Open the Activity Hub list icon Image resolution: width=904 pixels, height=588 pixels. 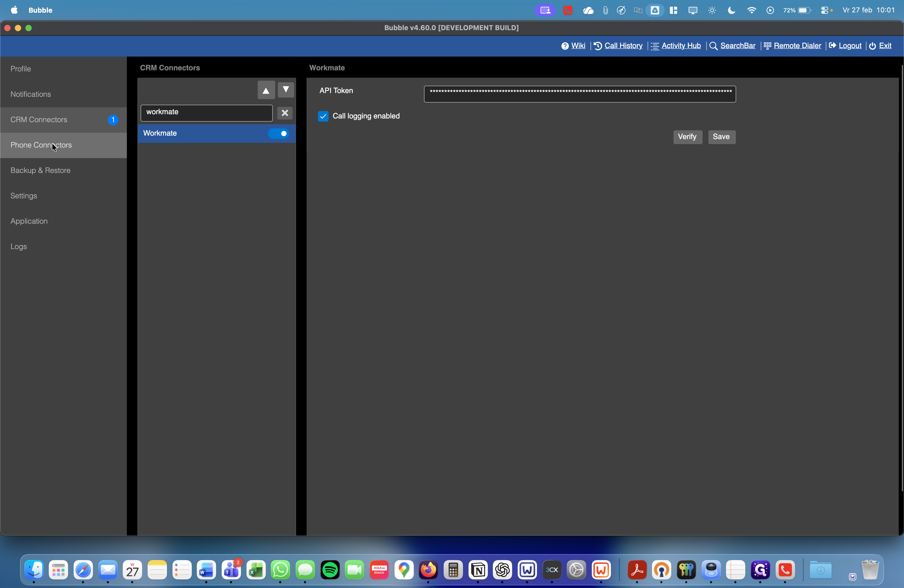point(655,46)
